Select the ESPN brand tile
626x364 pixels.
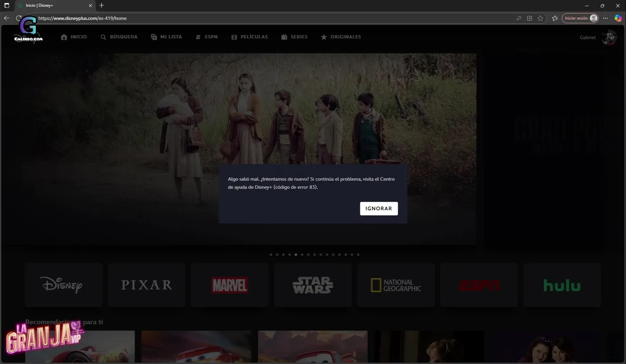coord(479,285)
